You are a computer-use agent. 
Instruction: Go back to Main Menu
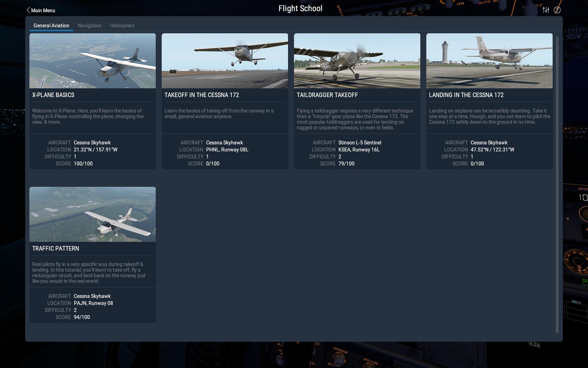pyautogui.click(x=43, y=11)
